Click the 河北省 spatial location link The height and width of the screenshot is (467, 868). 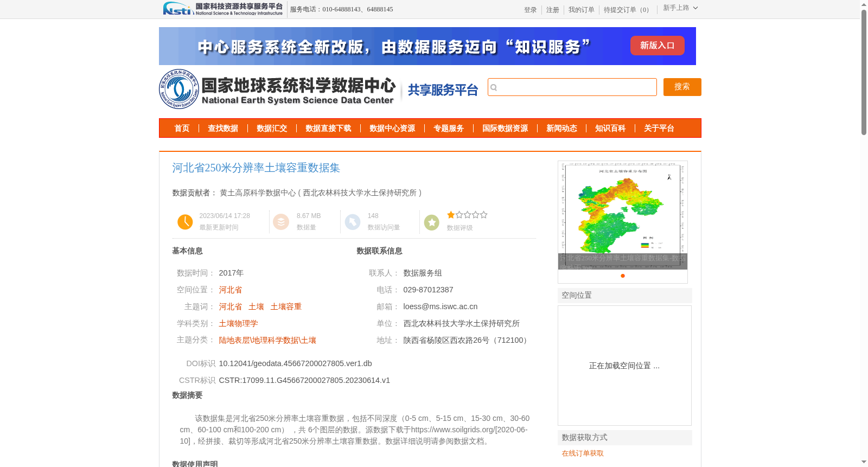231,290
